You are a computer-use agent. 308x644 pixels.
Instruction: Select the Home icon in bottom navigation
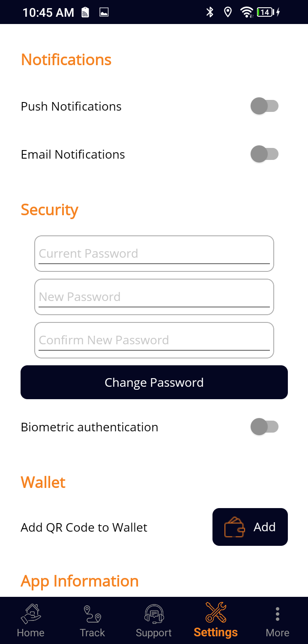(x=30, y=613)
